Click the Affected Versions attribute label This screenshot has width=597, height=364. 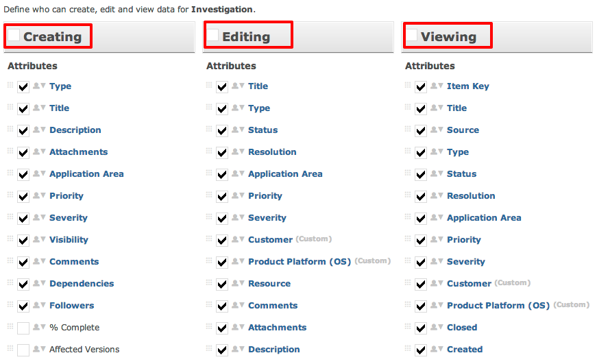pos(84,349)
